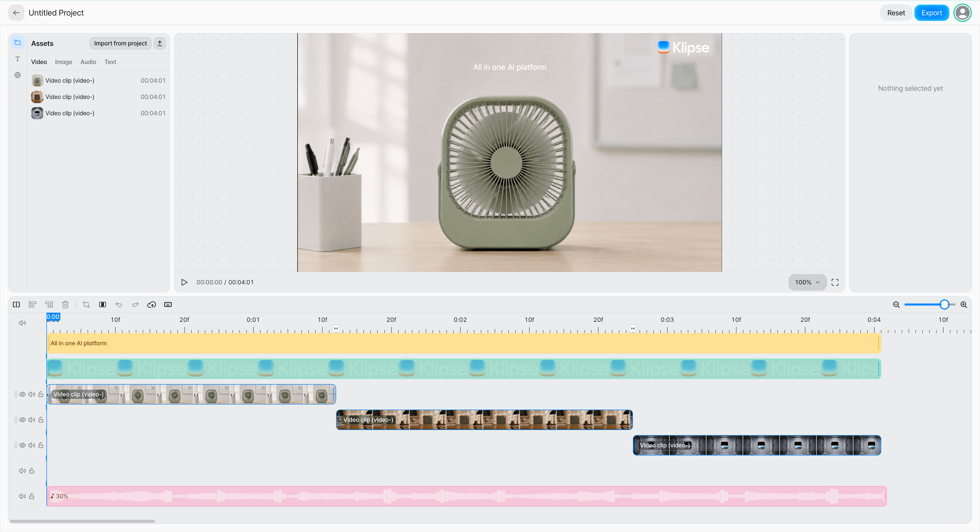Undo the last action
The image size is (980, 532).
coord(119,305)
